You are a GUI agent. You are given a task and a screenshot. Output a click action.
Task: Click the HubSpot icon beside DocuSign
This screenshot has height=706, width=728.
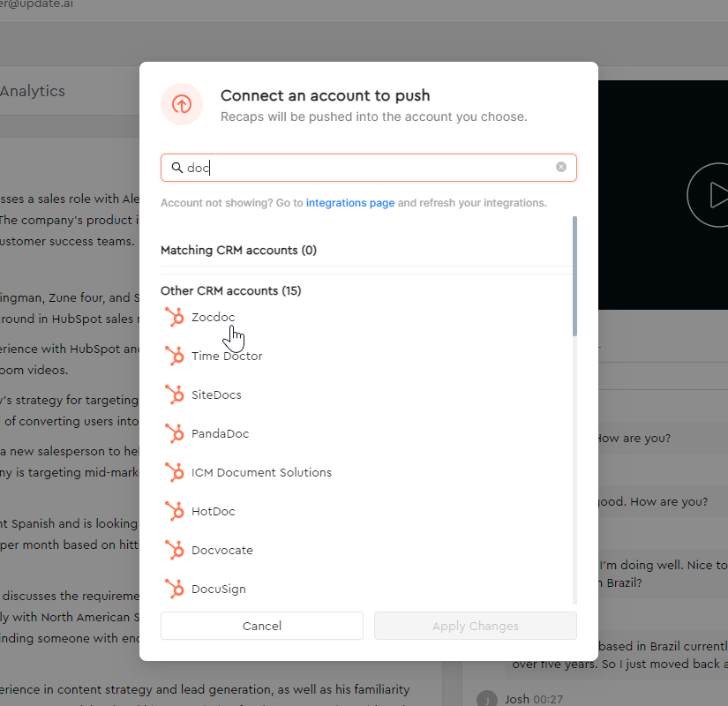[x=175, y=589]
